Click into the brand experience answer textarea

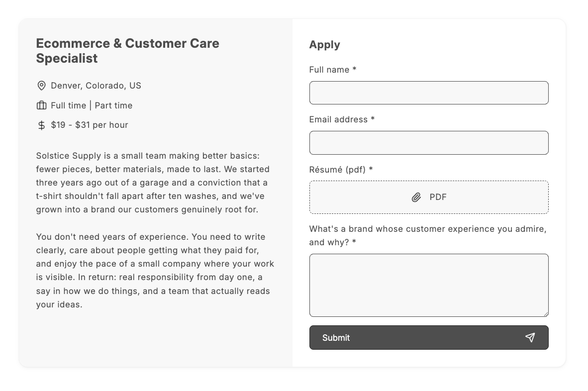[x=429, y=285]
